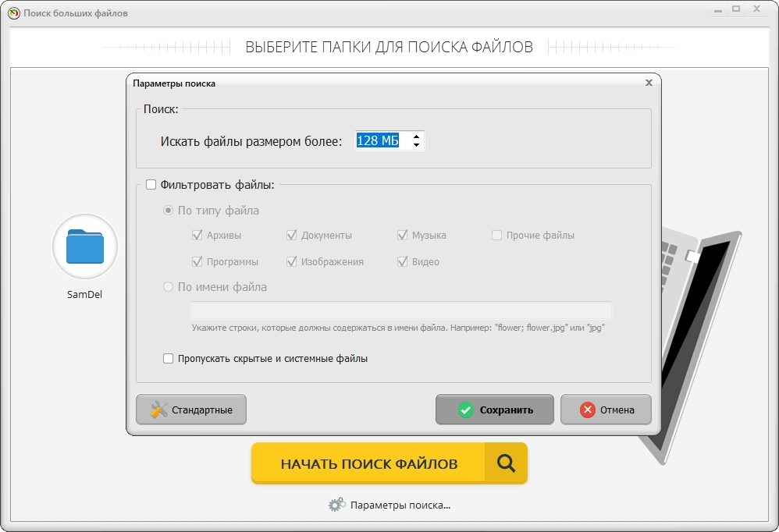This screenshot has height=532, width=779.
Task: Uncheck the Архивы file type checkbox
Action: (197, 235)
